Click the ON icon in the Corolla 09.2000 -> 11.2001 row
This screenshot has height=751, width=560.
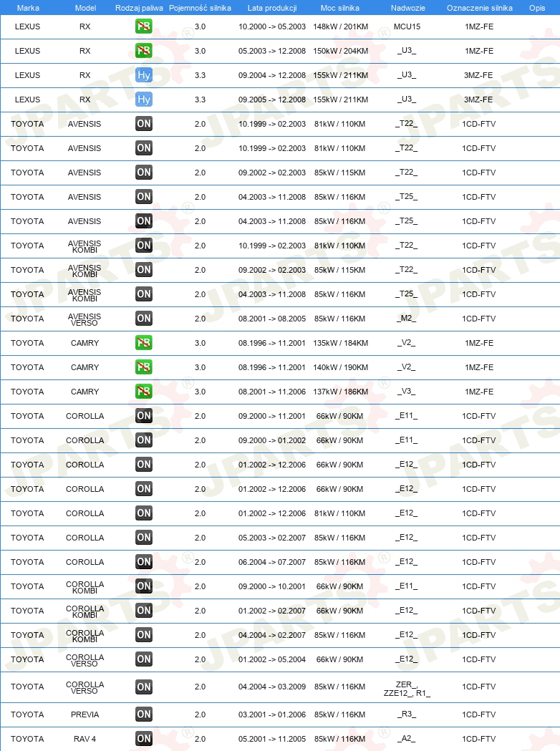pos(144,416)
